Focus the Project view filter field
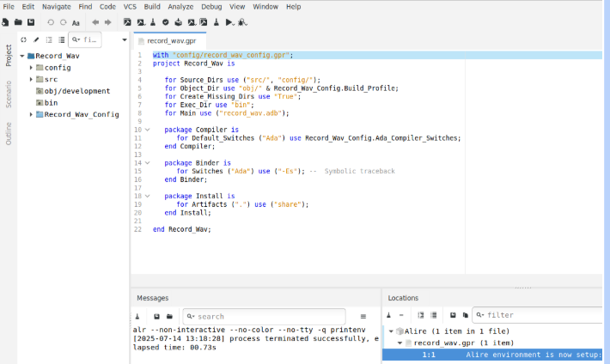 coord(85,39)
